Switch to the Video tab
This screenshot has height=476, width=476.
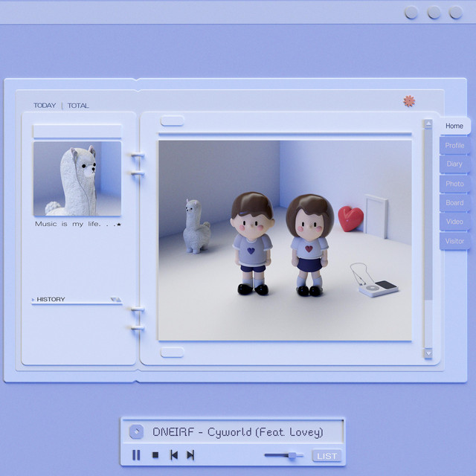point(454,222)
